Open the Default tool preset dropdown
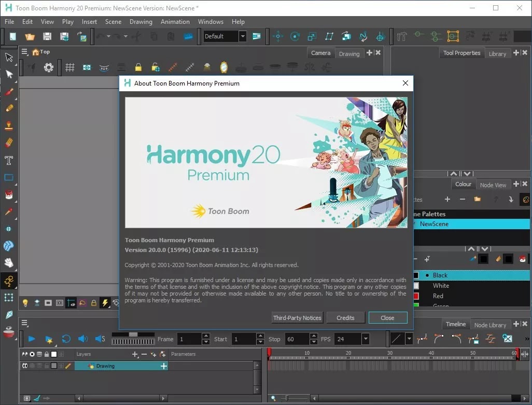Image resolution: width=532 pixels, height=405 pixels. click(x=243, y=36)
